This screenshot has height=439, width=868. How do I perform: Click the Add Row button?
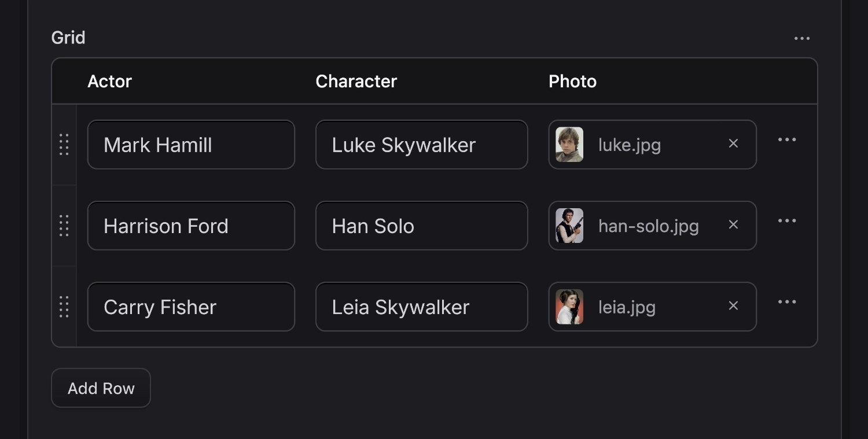tap(101, 388)
